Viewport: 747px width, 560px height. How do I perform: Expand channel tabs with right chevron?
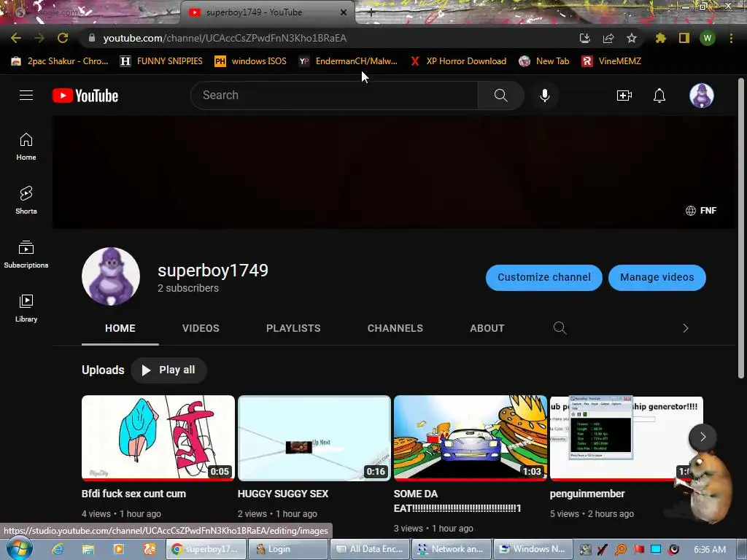coord(685,328)
